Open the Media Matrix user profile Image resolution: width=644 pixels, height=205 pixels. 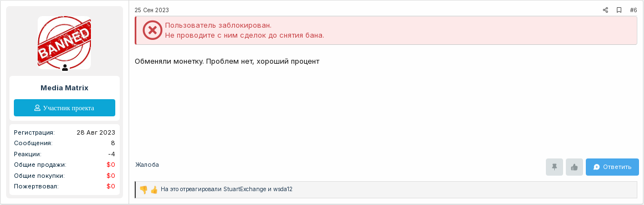click(64, 88)
